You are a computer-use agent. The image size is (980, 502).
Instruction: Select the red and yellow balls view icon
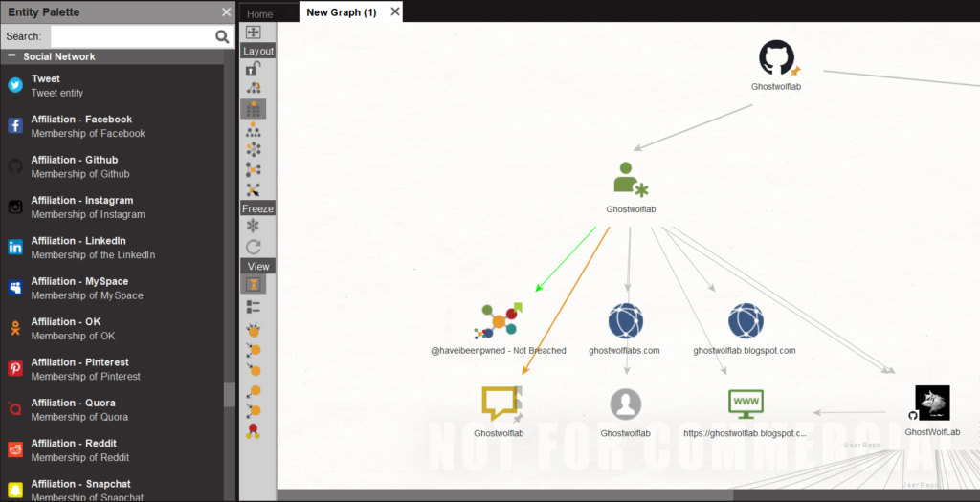253,431
